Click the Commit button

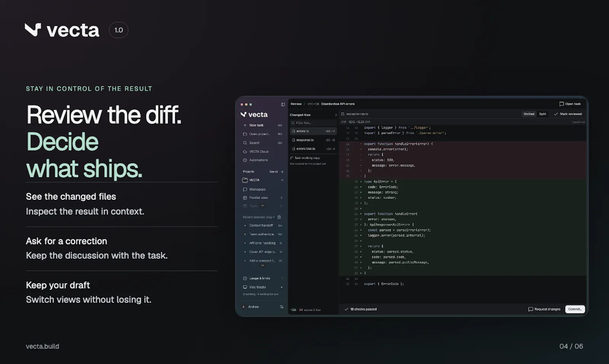pos(575,309)
